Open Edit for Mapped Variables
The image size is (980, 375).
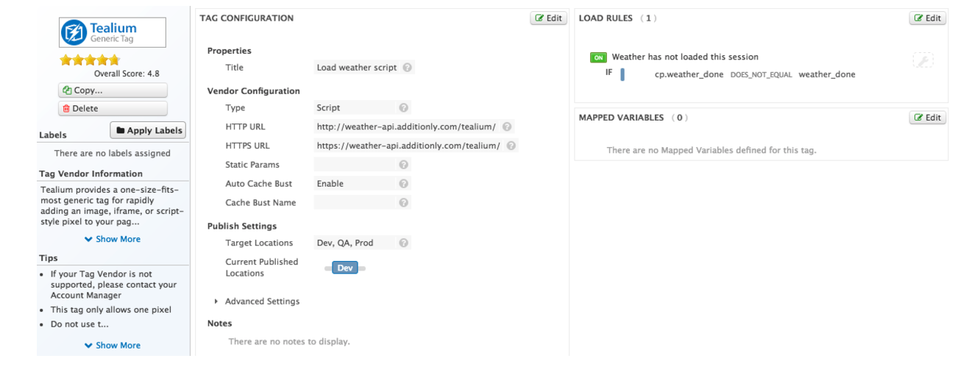(x=927, y=118)
